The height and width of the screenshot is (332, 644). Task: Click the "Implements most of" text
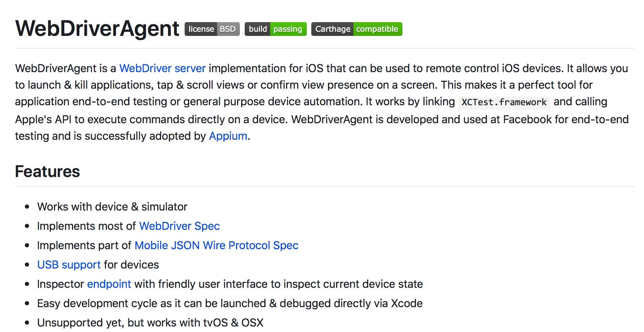point(86,226)
